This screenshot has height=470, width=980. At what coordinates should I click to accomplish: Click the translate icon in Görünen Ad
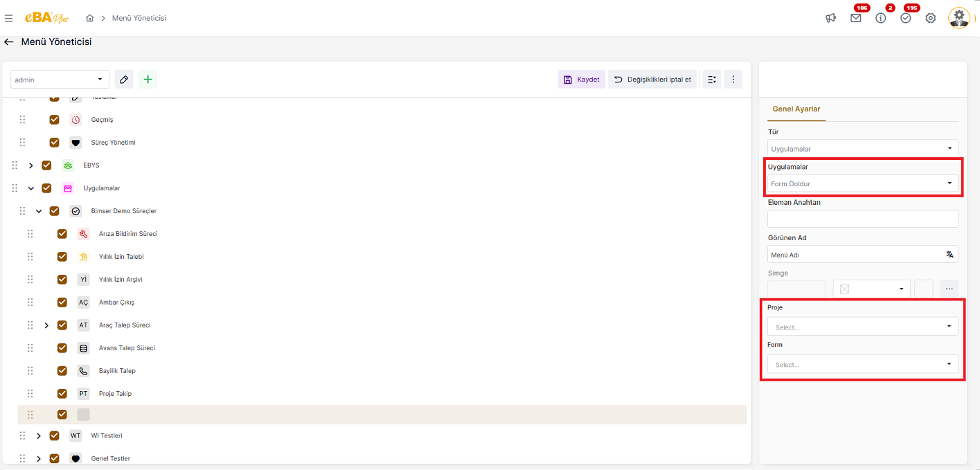[950, 255]
